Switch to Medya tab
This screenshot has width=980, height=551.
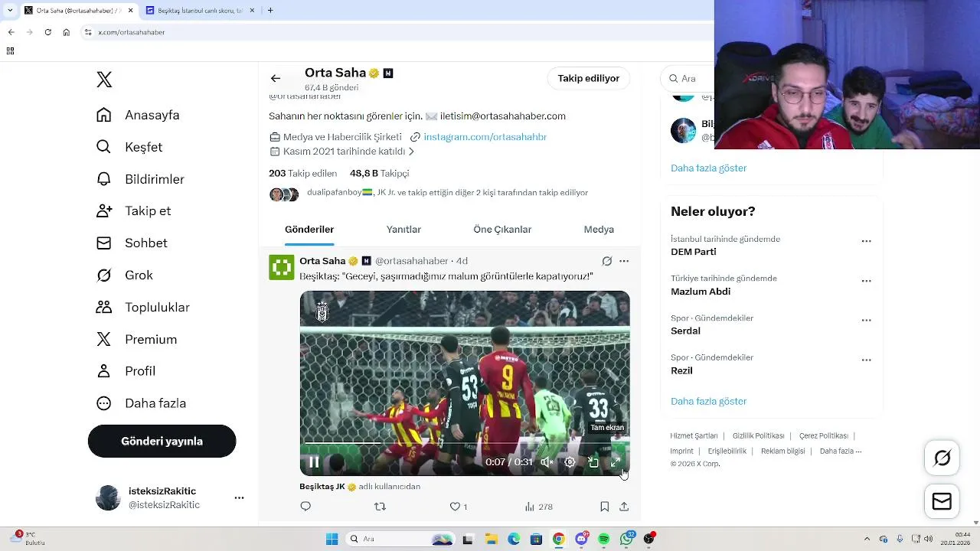pos(599,230)
